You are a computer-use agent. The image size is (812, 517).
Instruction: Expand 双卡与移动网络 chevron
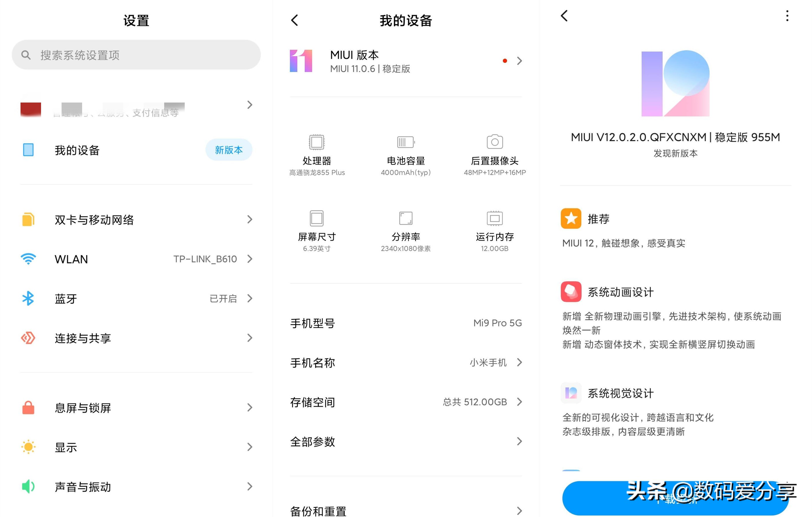(249, 220)
